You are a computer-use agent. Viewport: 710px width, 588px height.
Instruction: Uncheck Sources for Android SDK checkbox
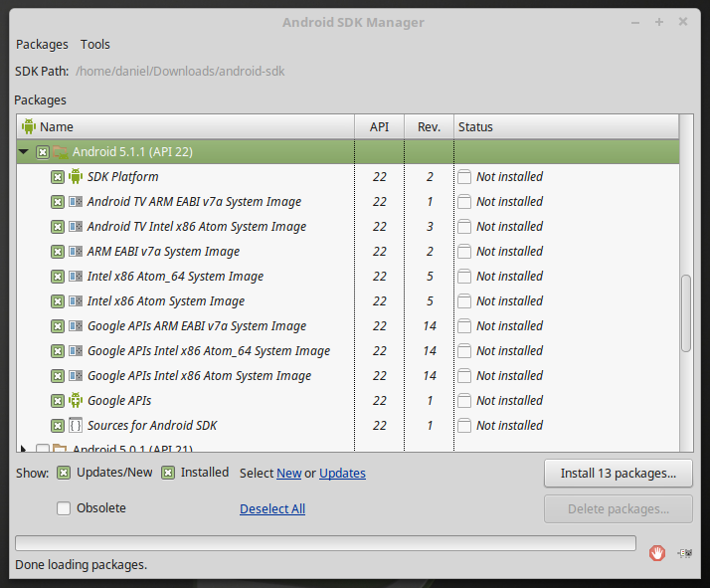coord(58,426)
